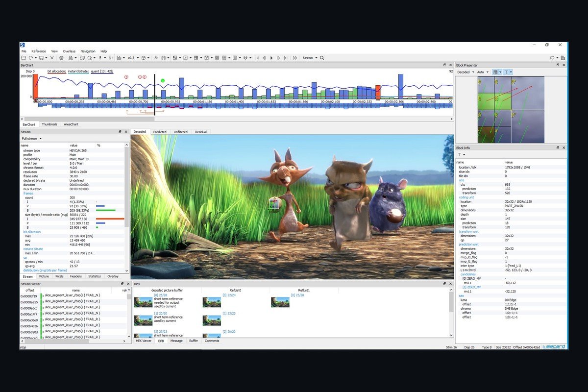Screen dimensions: 588x392
Task: Open the File menu
Action: click(x=24, y=51)
